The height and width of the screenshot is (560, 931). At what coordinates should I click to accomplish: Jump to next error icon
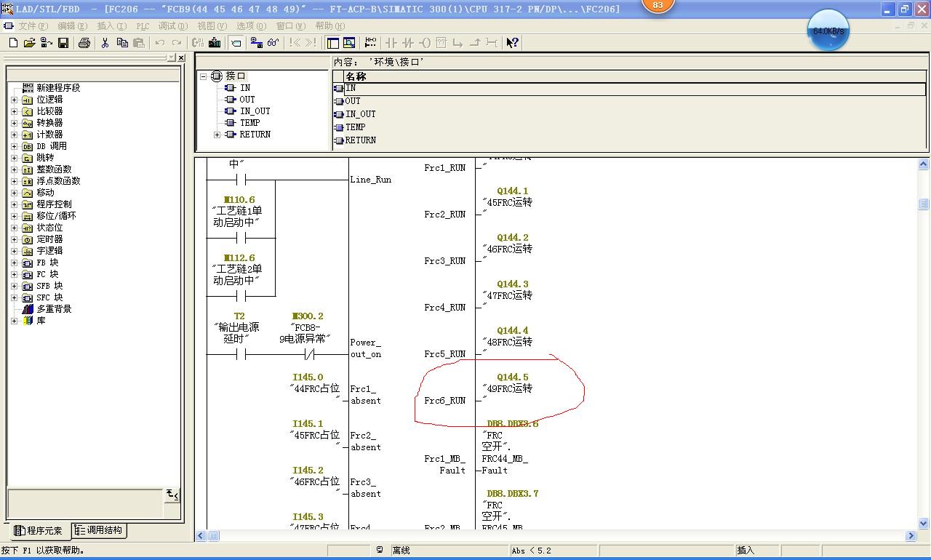[311, 43]
